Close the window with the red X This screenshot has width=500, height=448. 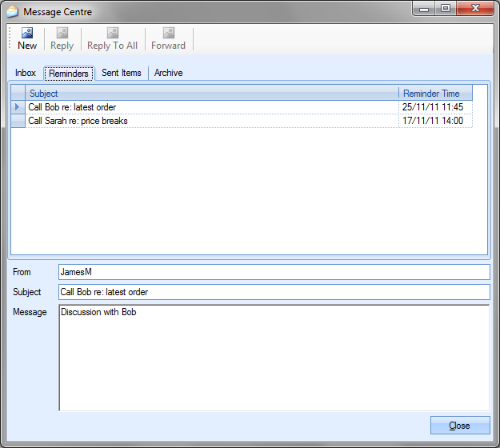tap(475, 9)
